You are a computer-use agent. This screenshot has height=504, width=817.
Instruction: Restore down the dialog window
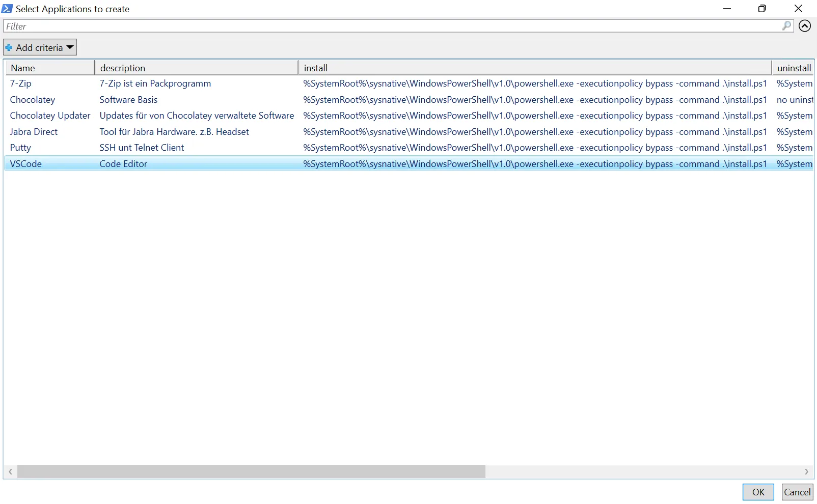[762, 9]
